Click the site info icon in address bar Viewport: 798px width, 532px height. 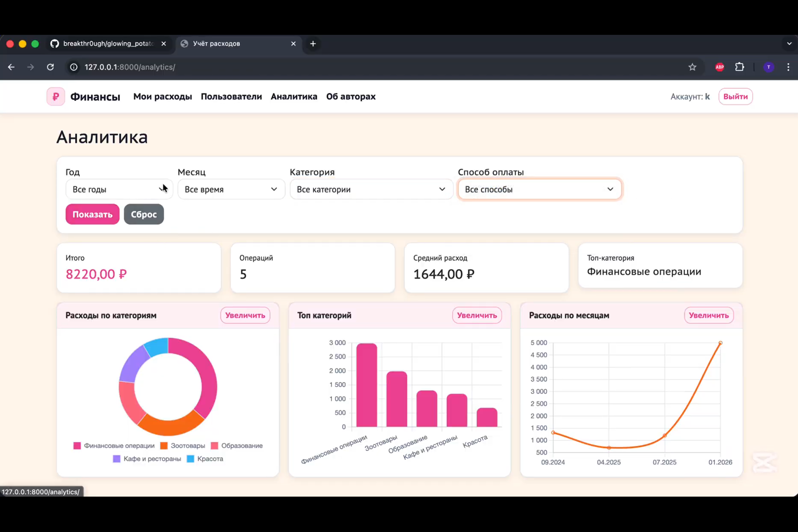74,67
